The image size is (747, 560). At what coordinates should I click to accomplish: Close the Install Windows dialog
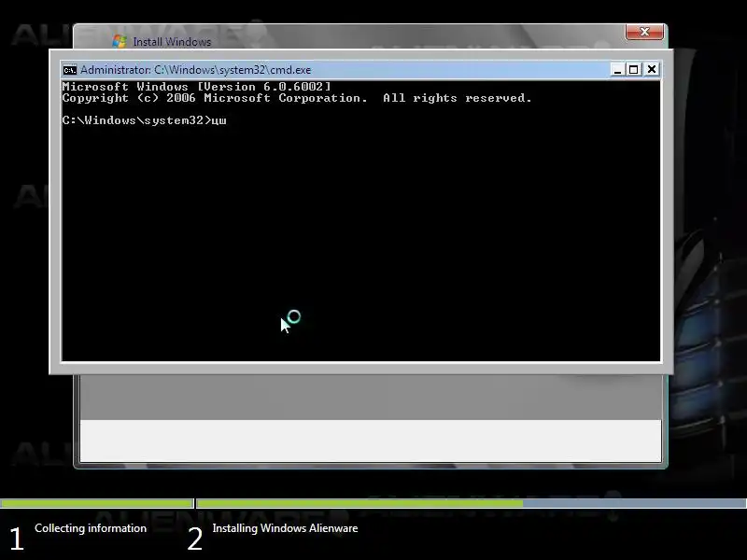tap(644, 32)
